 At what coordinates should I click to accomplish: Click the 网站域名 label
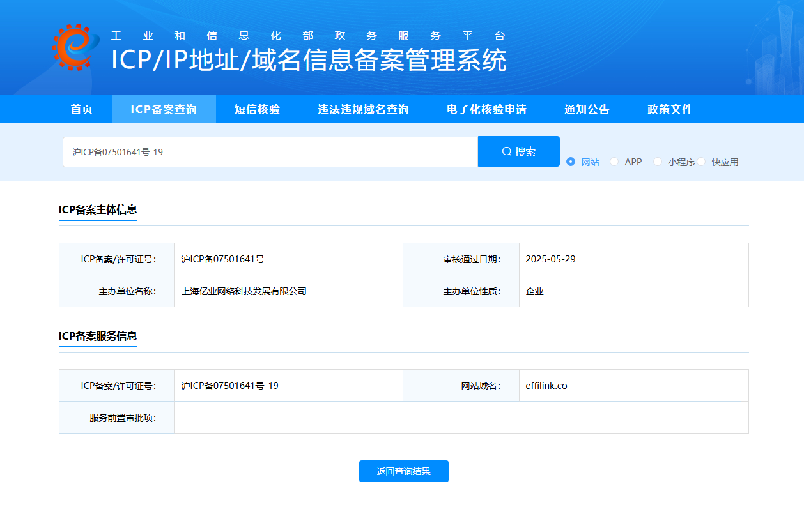tap(481, 386)
